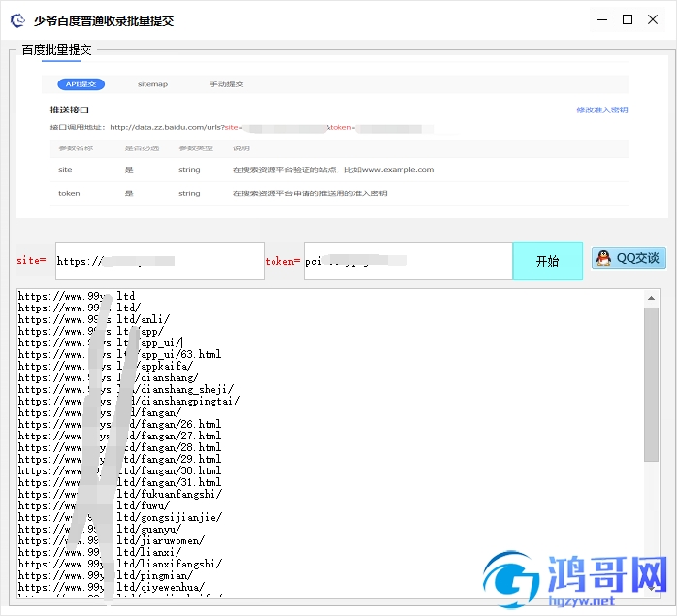Click the URL line ending in /fukuanfangshi/
Viewport: 677px width, 616px height.
120,495
